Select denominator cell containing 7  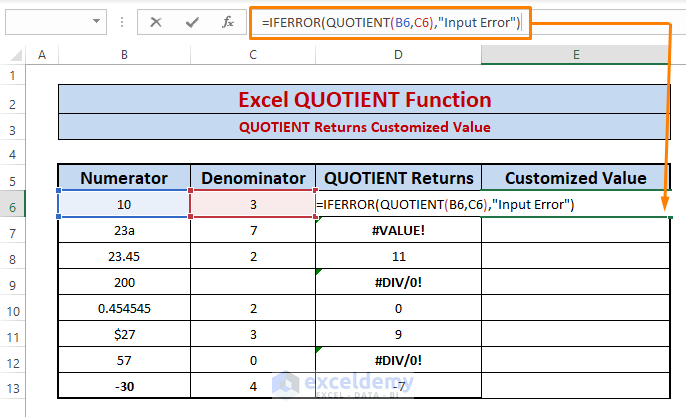pos(253,230)
